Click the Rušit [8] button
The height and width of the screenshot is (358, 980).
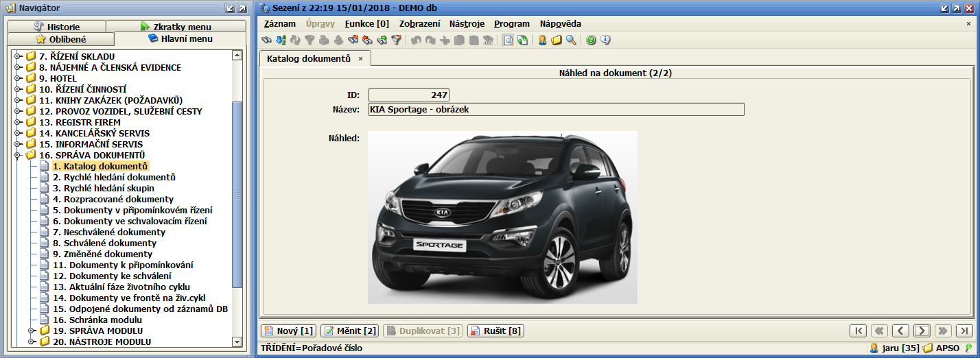[x=495, y=331]
